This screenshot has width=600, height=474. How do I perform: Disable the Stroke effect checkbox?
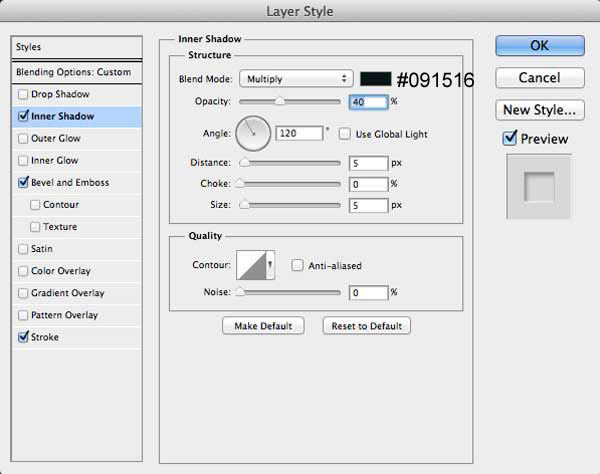coord(23,337)
